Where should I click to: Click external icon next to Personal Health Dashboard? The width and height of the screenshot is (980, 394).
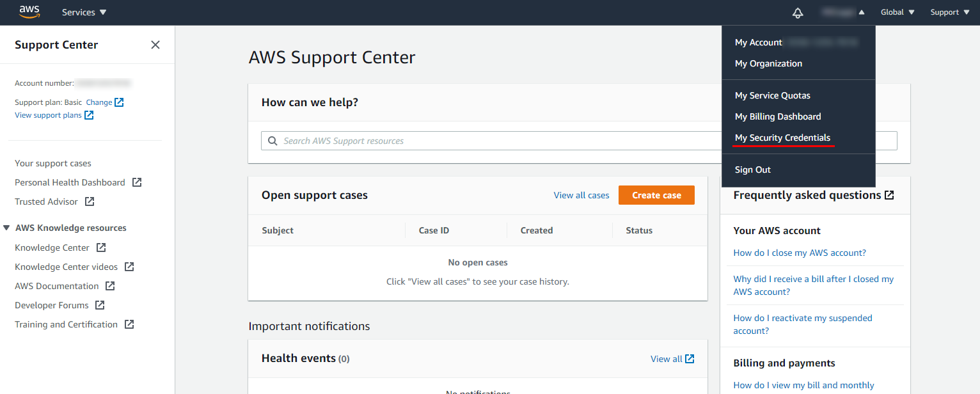[x=137, y=182]
